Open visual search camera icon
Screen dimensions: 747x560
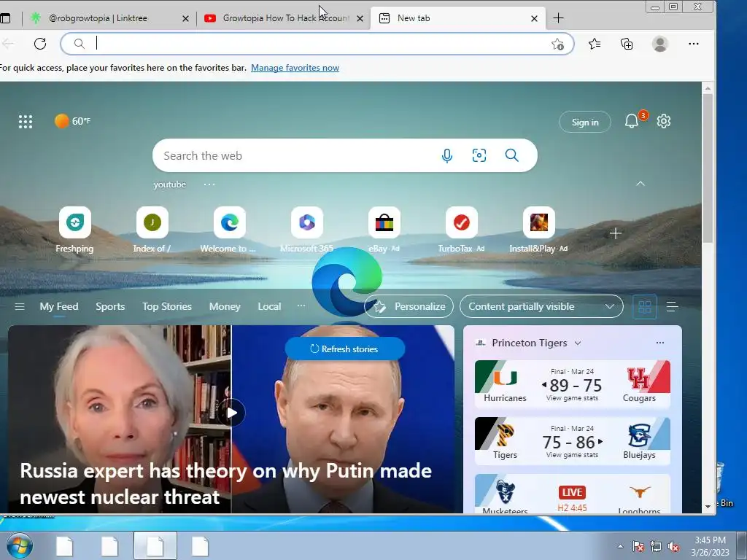[x=479, y=155]
